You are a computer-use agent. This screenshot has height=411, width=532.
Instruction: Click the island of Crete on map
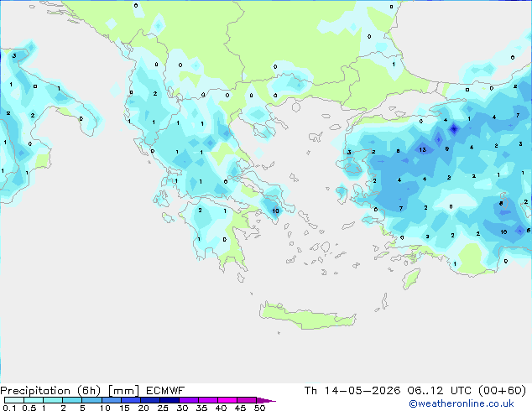pyautogui.click(x=308, y=315)
